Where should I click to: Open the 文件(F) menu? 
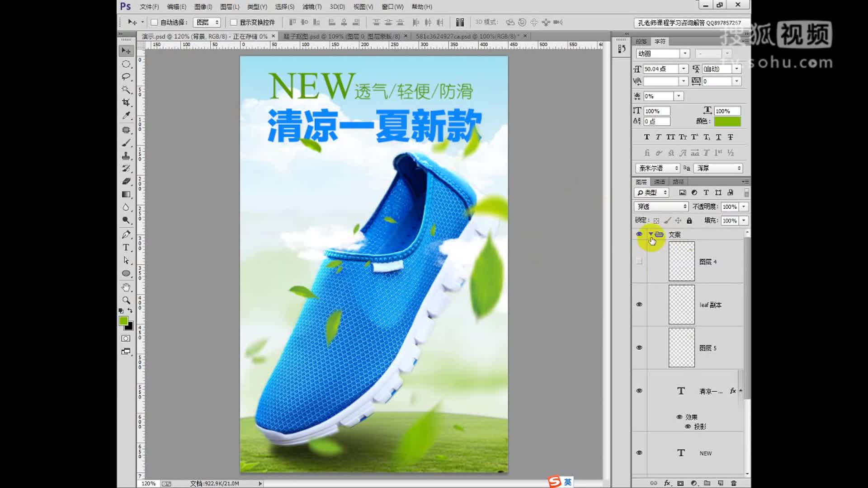pyautogui.click(x=149, y=6)
